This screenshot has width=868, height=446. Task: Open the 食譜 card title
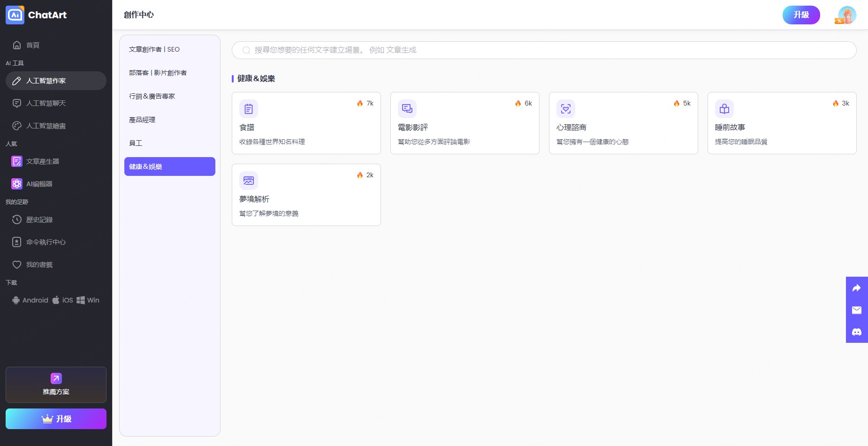pos(247,128)
